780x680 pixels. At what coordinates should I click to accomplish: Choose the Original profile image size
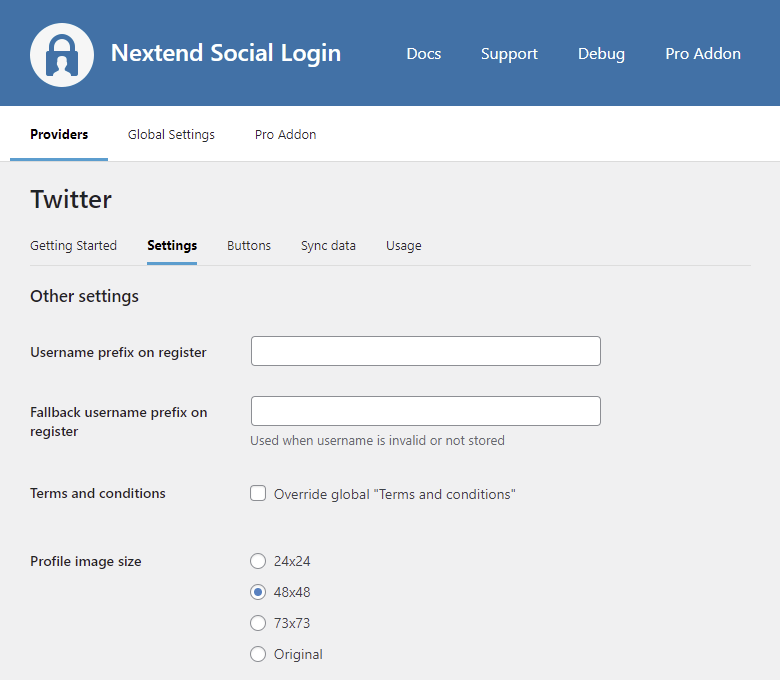258,654
